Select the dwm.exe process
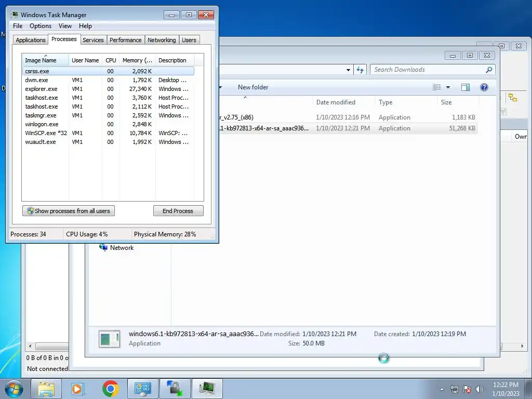 pos(108,80)
